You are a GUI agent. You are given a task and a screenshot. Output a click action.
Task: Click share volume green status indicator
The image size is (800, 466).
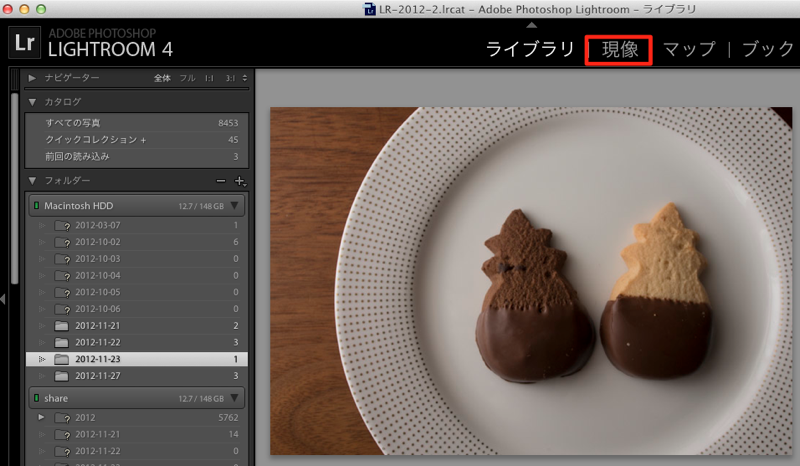[36, 398]
